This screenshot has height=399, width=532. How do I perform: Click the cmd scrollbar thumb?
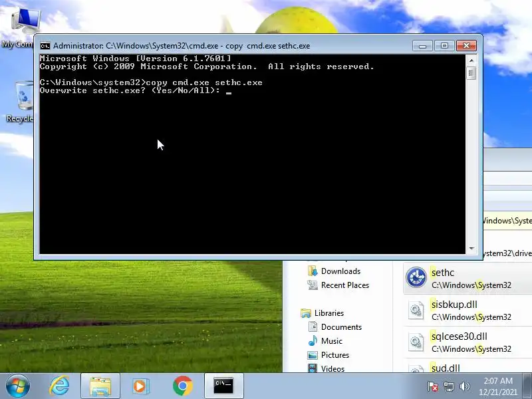(x=471, y=73)
